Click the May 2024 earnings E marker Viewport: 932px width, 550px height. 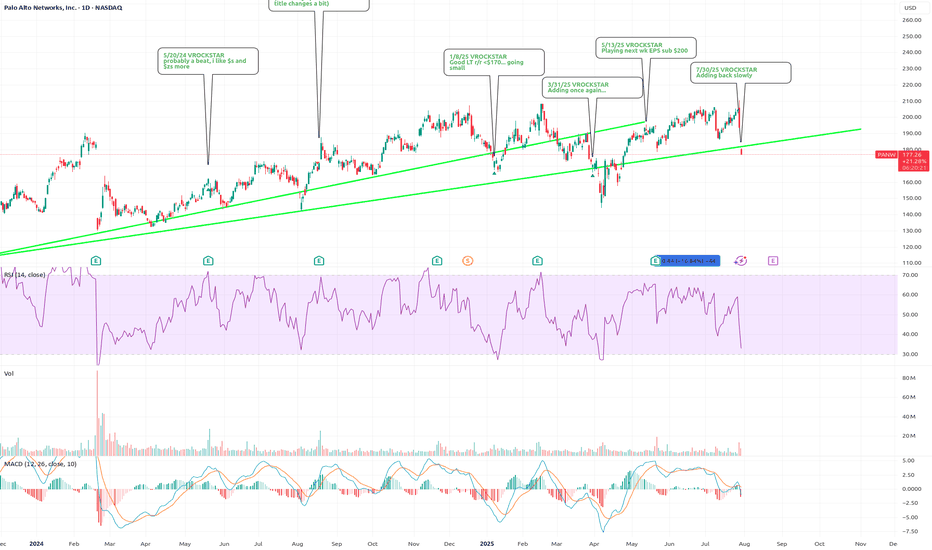208,260
